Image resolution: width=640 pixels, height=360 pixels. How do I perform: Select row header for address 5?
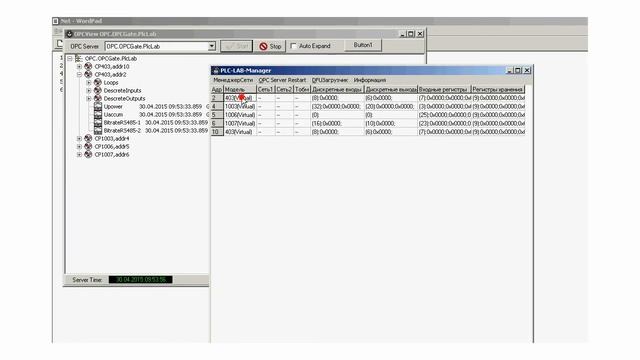pyautogui.click(x=217, y=115)
